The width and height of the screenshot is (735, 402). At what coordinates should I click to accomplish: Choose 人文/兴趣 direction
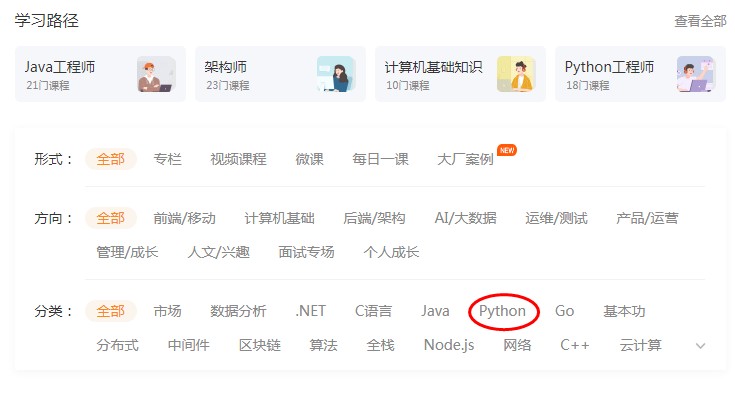pos(218,253)
